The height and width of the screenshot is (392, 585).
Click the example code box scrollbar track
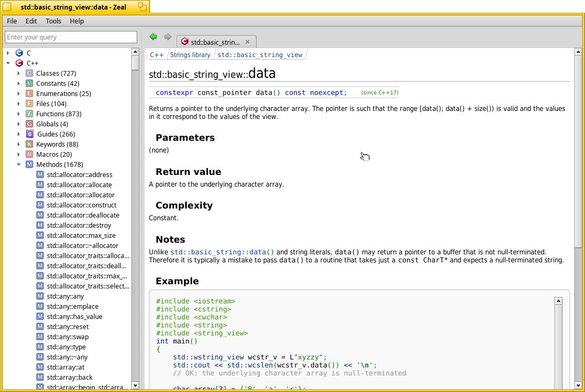[x=558, y=347]
